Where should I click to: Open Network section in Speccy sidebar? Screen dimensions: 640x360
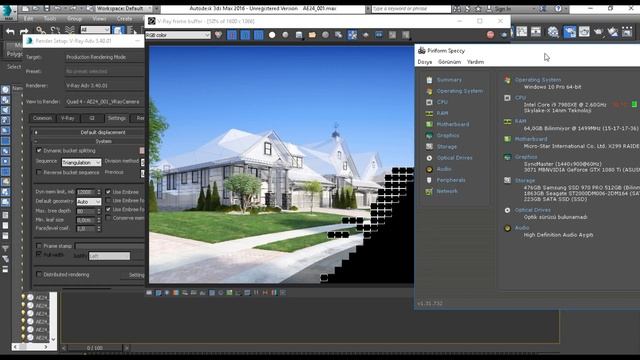click(447, 191)
